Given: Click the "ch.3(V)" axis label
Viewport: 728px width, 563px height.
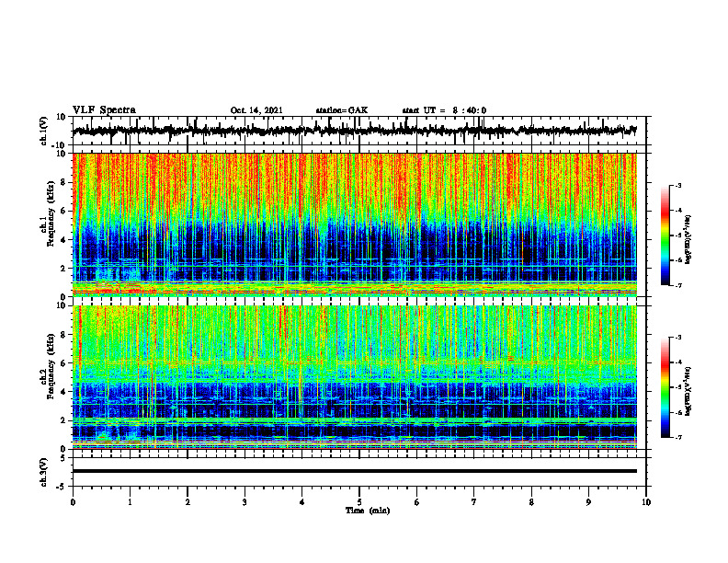Looking at the screenshot, I should point(43,473).
